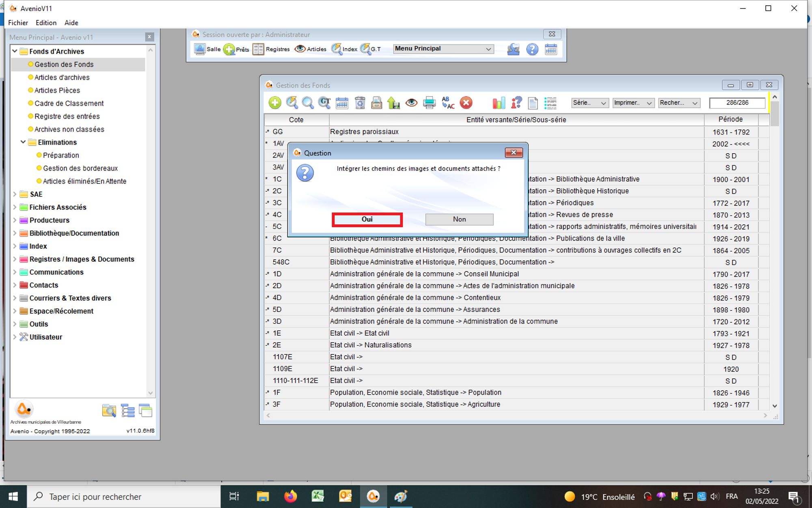
Task: Click the Oui button
Action: click(367, 219)
